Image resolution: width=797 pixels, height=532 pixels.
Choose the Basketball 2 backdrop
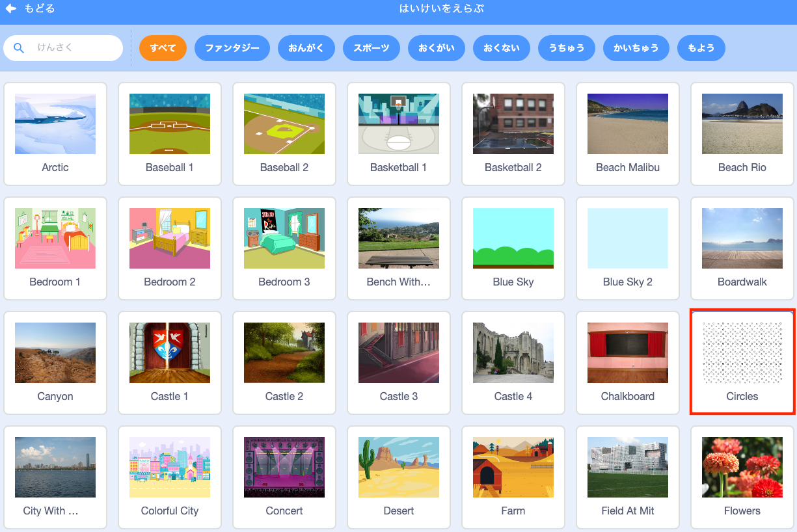pos(513,134)
